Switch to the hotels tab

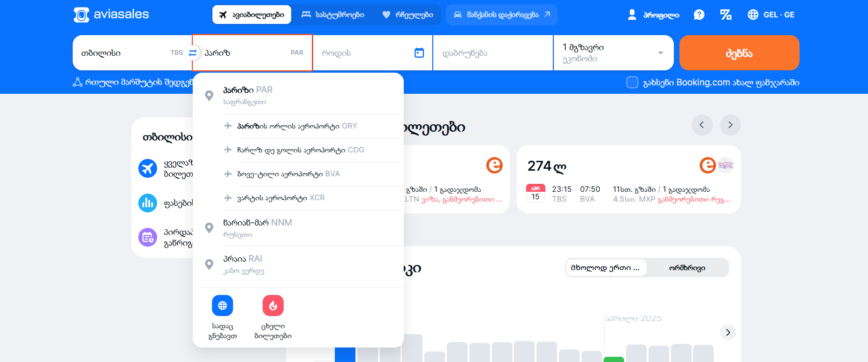click(333, 15)
